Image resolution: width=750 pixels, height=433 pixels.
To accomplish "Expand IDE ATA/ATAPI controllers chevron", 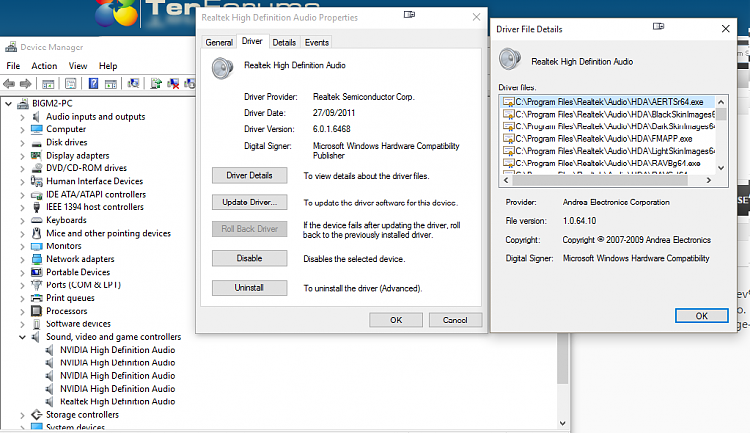I will coord(22,195).
